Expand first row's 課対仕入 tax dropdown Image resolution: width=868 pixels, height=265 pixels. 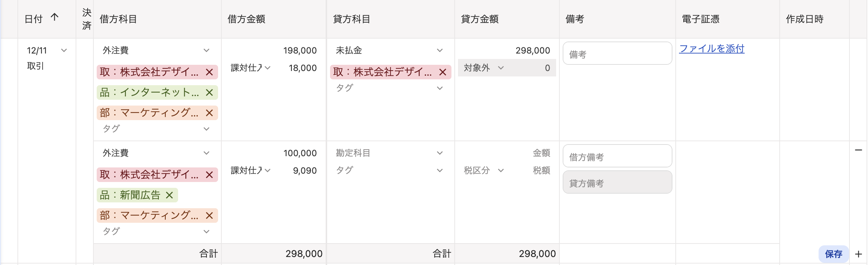point(268,68)
